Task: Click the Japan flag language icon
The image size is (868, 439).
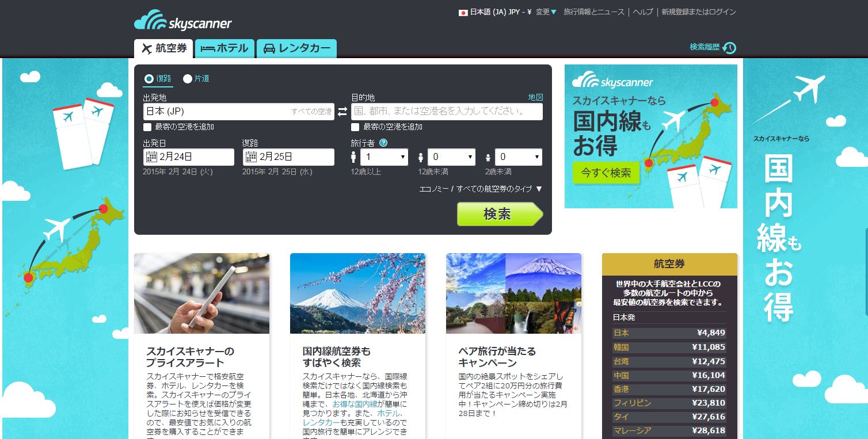Action: (463, 12)
